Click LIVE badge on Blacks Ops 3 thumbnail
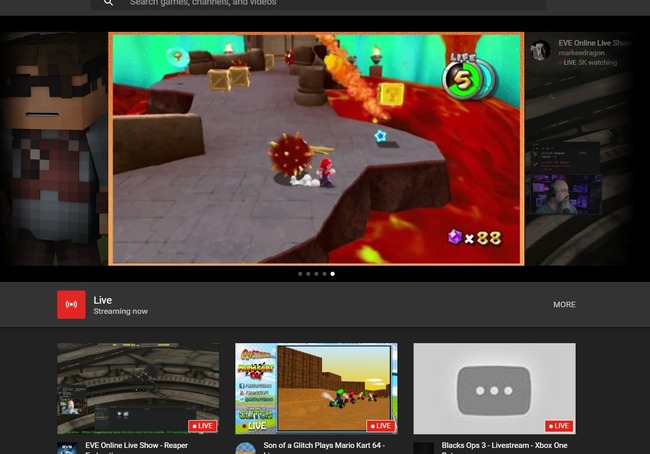Viewport: 650px width, 454px height. (x=559, y=426)
